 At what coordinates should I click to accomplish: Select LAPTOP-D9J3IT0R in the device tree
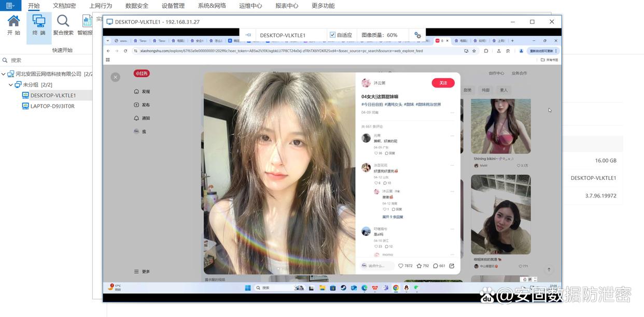52,106
